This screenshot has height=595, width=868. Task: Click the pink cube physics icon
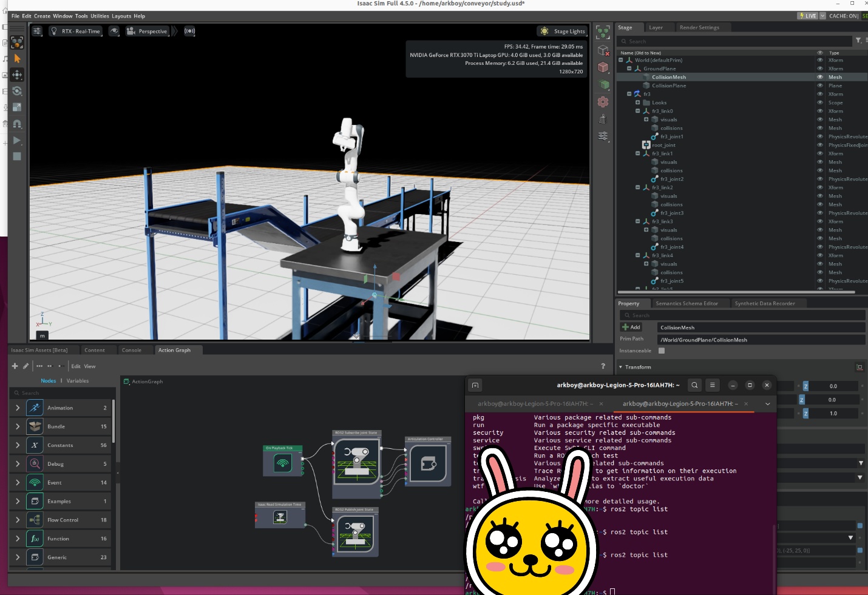603,67
